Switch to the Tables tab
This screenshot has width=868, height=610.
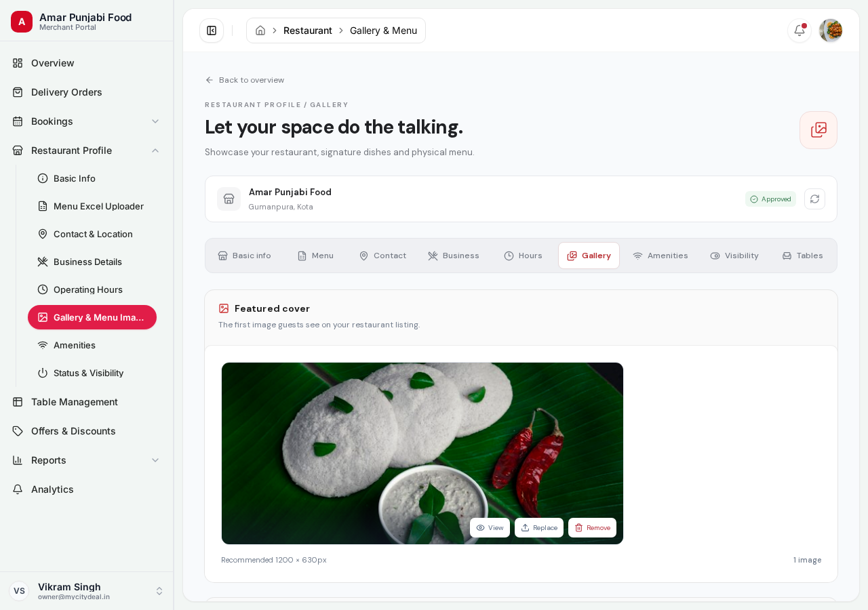(802, 256)
